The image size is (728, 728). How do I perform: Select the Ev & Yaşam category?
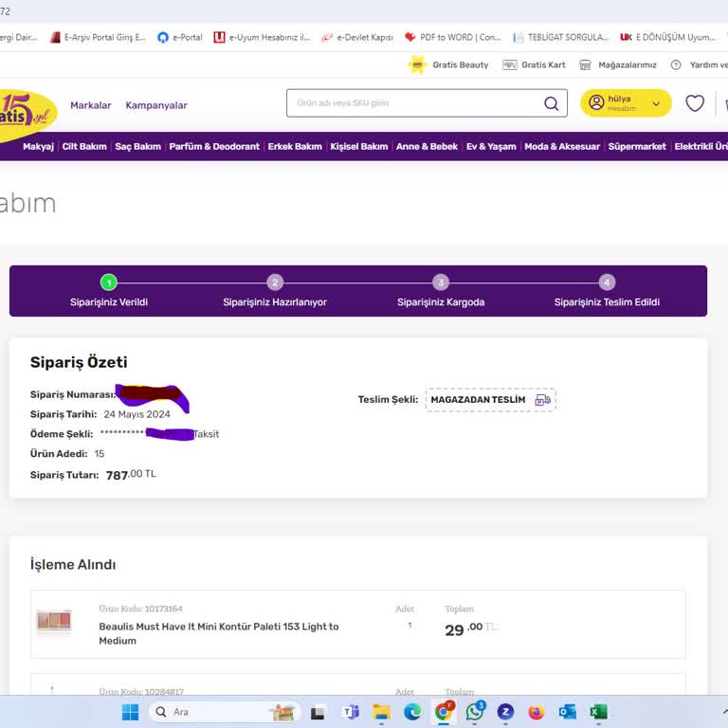point(491,146)
